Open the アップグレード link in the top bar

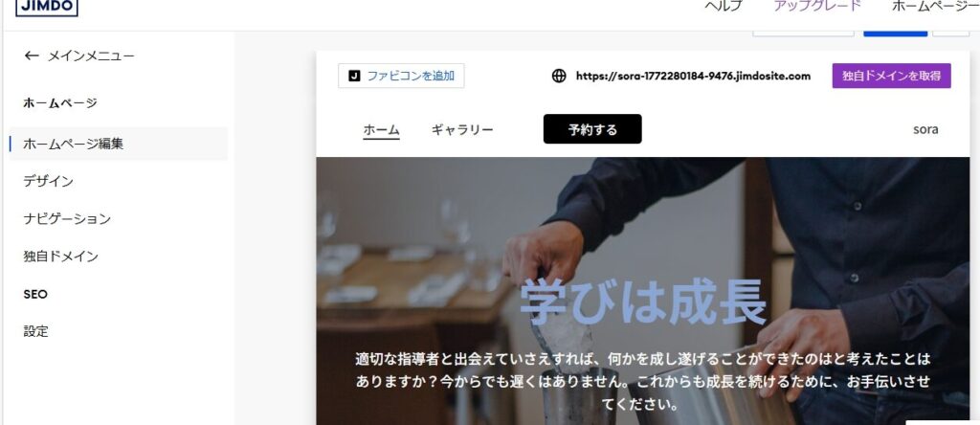tap(817, 7)
